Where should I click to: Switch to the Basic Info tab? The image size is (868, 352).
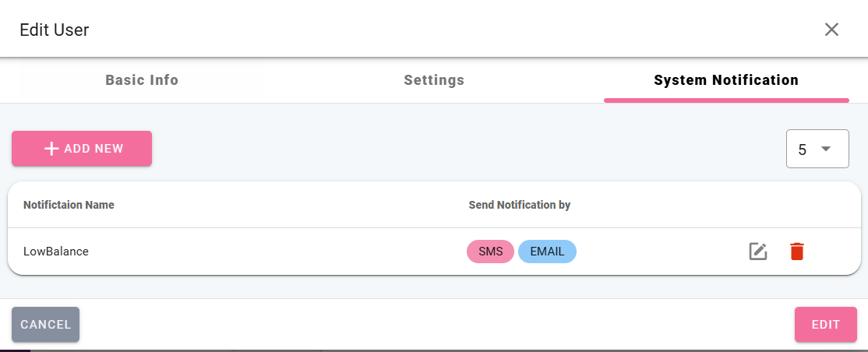point(142,80)
